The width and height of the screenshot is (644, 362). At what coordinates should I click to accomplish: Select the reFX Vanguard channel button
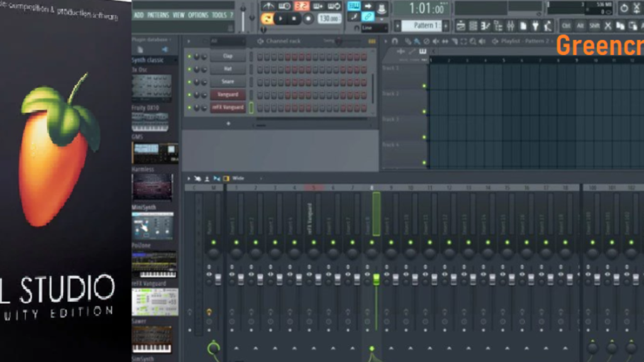point(228,107)
